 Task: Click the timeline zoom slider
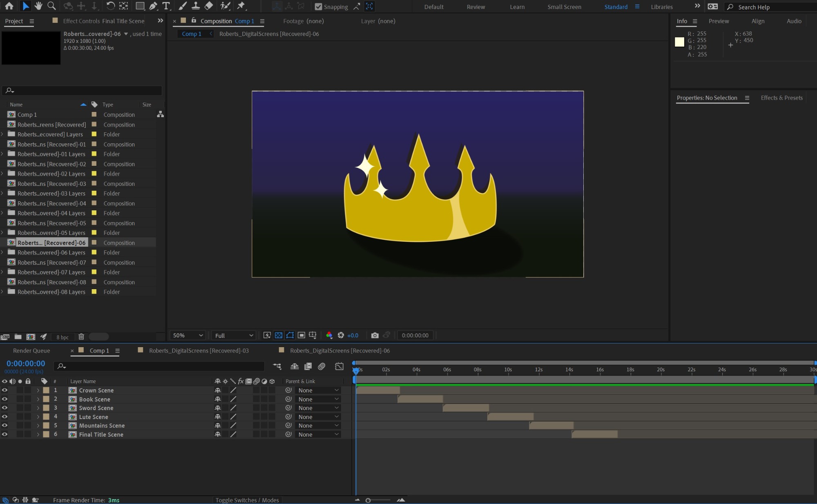coord(368,500)
